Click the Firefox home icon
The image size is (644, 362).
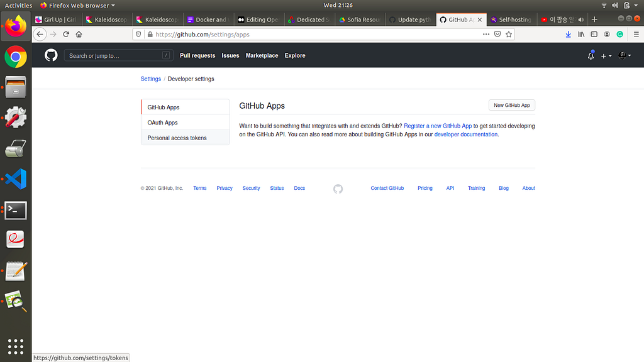(x=79, y=35)
